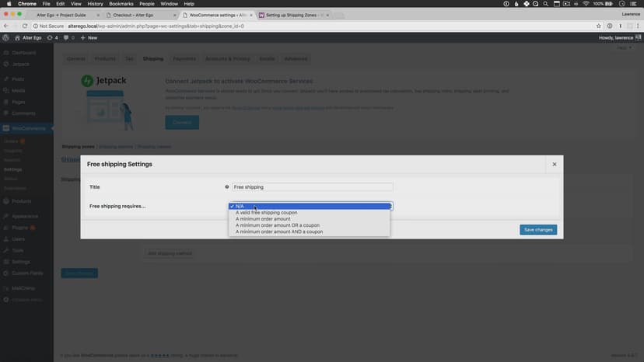Open the History menu in menu bar
This screenshot has height=362, width=644.
(95, 4)
